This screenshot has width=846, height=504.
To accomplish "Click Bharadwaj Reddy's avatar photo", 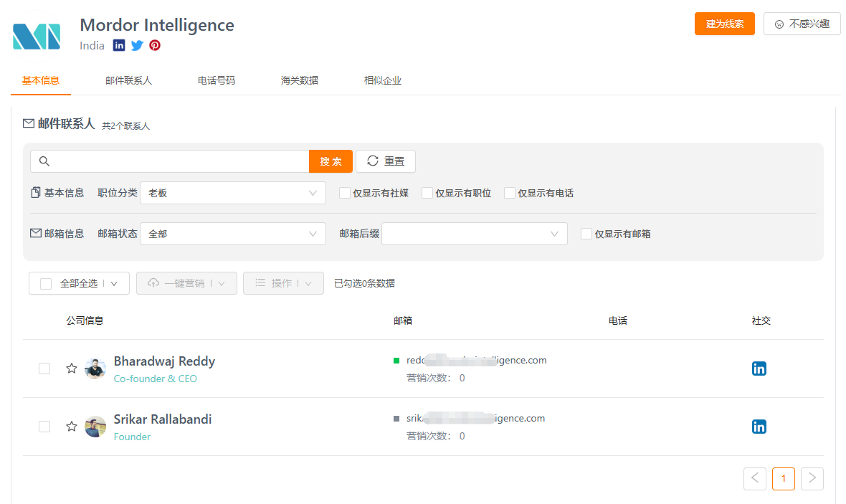I will pyautogui.click(x=95, y=369).
